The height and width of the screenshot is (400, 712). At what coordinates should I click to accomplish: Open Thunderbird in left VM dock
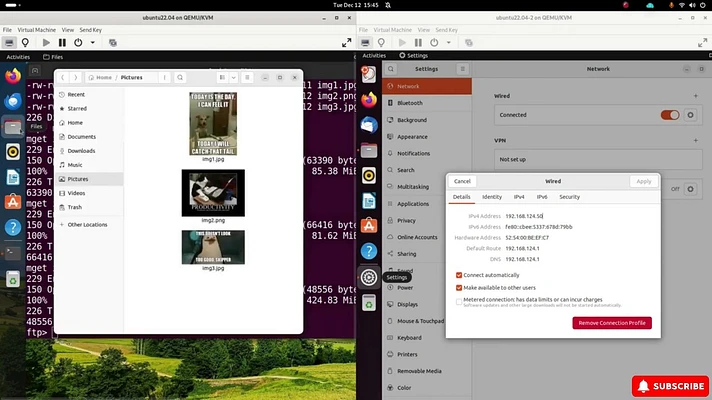[13, 101]
